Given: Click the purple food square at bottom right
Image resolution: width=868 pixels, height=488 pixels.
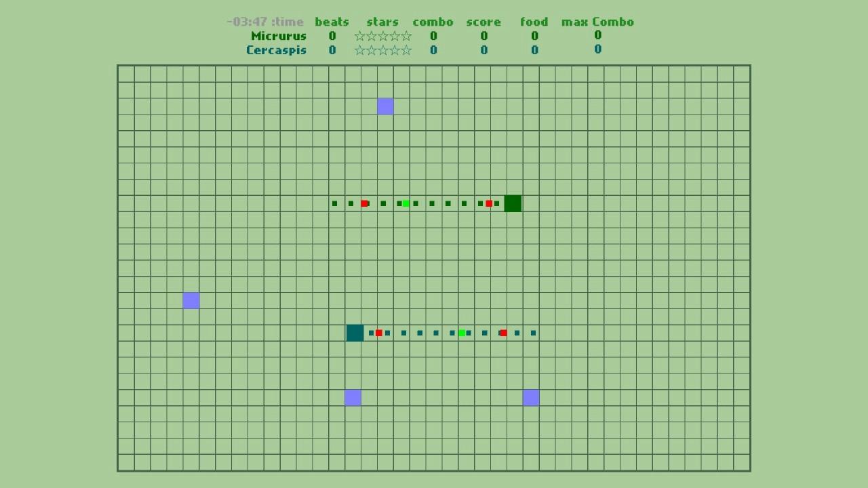Looking at the screenshot, I should [x=530, y=398].
